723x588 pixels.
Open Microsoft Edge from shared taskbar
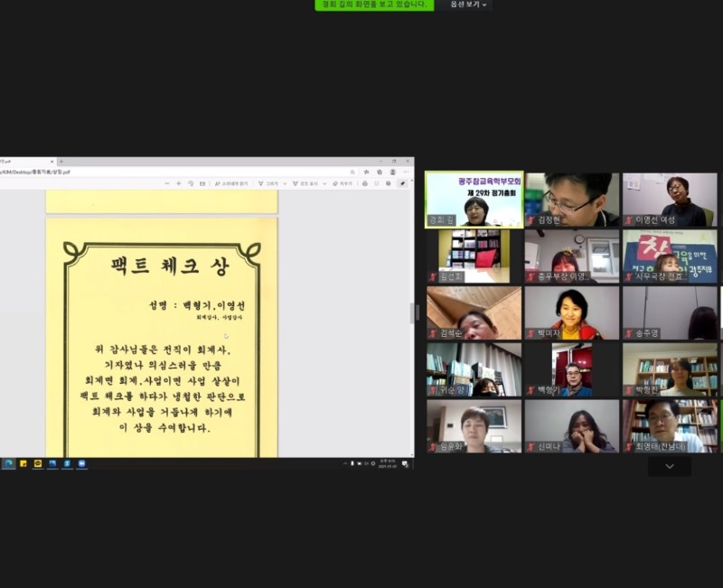tap(9, 463)
